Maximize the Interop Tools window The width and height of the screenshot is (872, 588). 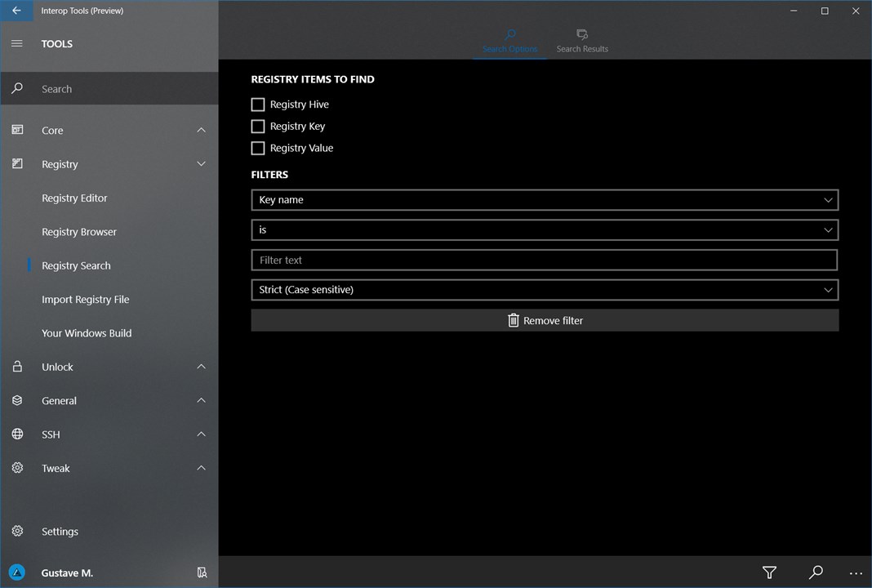[x=825, y=11]
